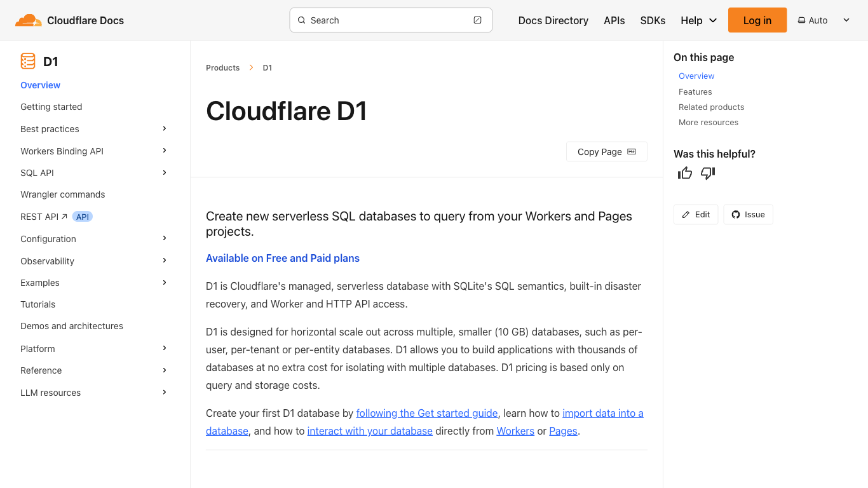Expand the LLM resources section

[x=164, y=392]
